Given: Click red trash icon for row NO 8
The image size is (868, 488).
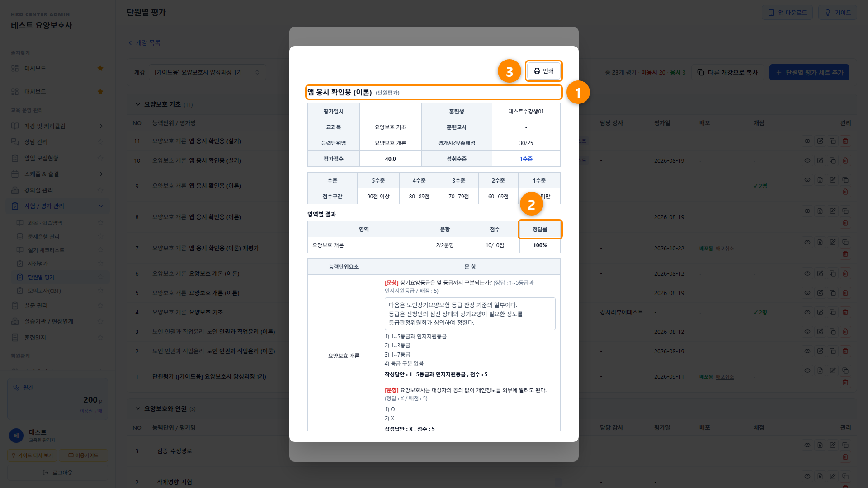Looking at the screenshot, I should (845, 223).
